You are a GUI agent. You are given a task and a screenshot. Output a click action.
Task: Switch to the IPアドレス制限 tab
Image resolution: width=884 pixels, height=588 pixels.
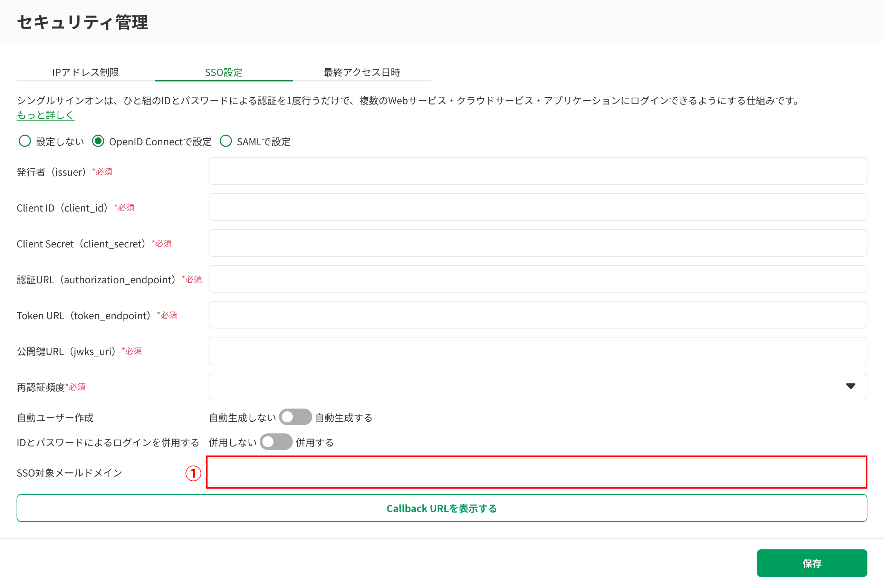pyautogui.click(x=86, y=72)
